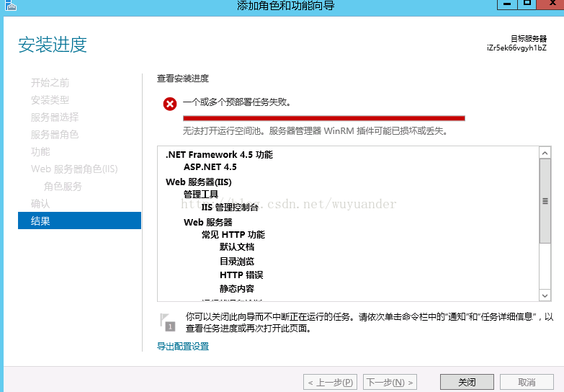Image resolution: width=564 pixels, height=392 pixels.
Task: Select the 功能 wizard step
Action: point(40,152)
